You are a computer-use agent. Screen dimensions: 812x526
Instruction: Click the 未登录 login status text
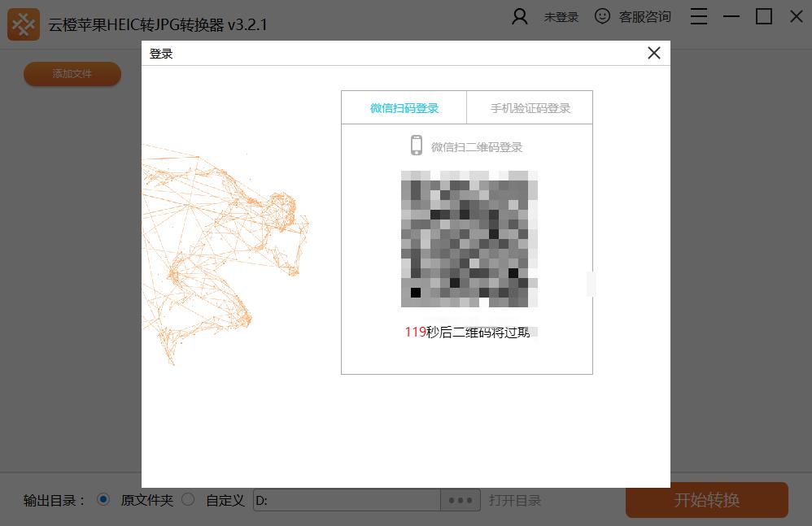tap(561, 17)
